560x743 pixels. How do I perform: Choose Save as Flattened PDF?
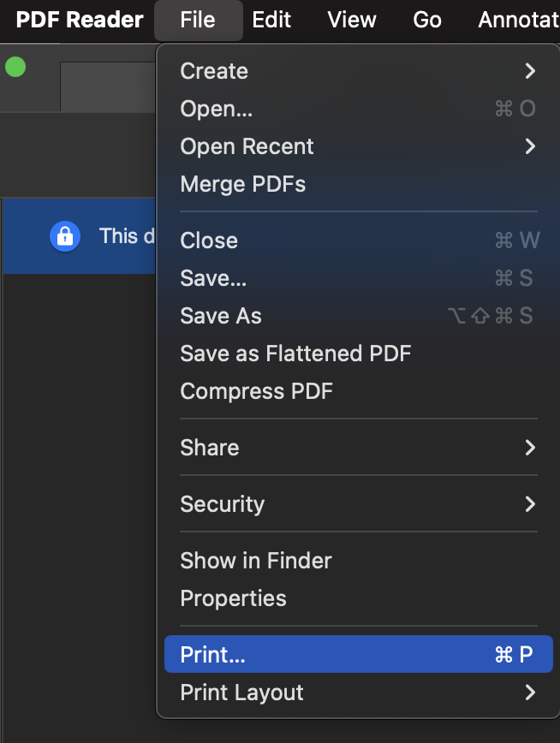[359, 354]
